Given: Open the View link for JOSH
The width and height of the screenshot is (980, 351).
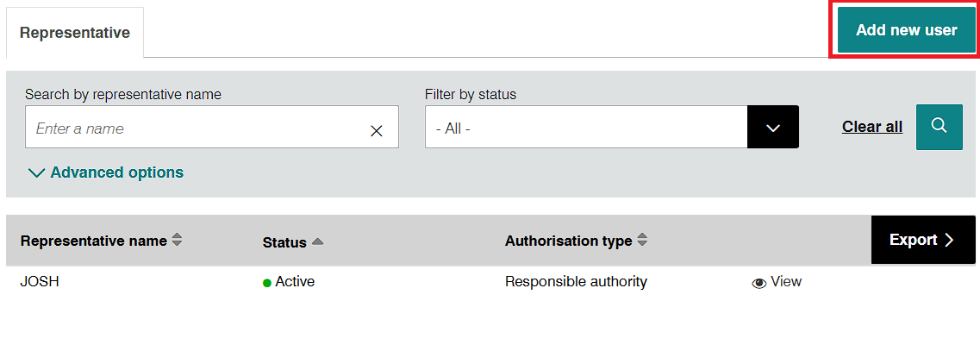Looking at the screenshot, I should pos(785,281).
